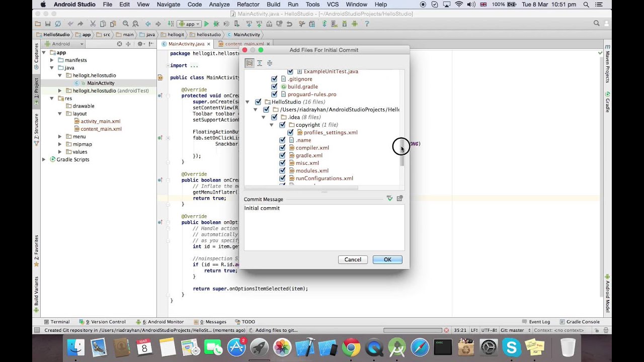Image resolution: width=644 pixels, height=362 pixels.
Task: Open the Navigate menu
Action: click(x=169, y=5)
